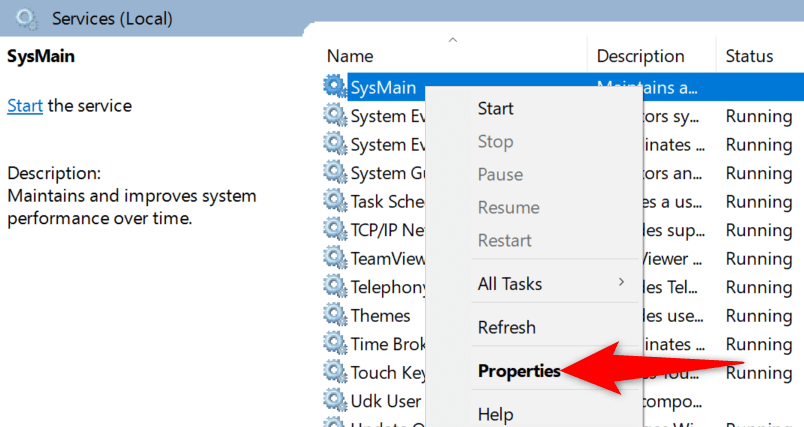Viewport: 804px width, 427px height.
Task: Sort services by the Name column header
Action: [x=350, y=56]
